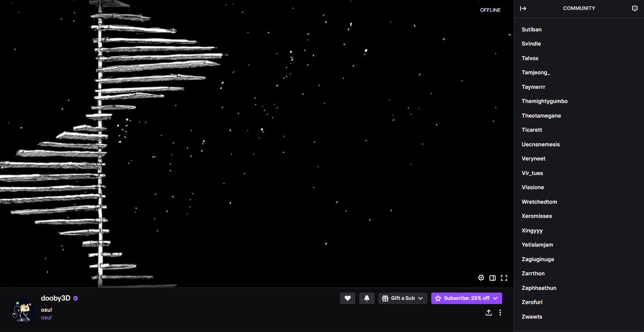
Task: Select user Zerofuri
Action: [532, 302]
